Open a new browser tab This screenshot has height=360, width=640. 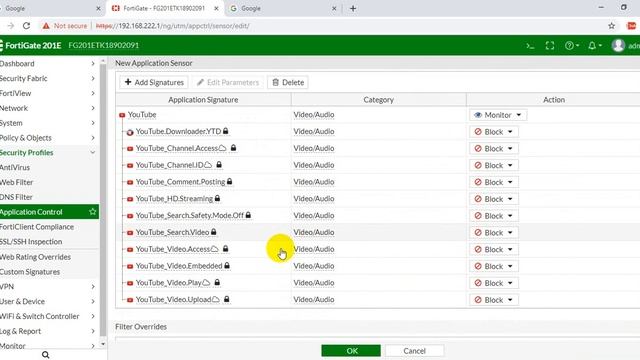pyautogui.click(x=353, y=8)
